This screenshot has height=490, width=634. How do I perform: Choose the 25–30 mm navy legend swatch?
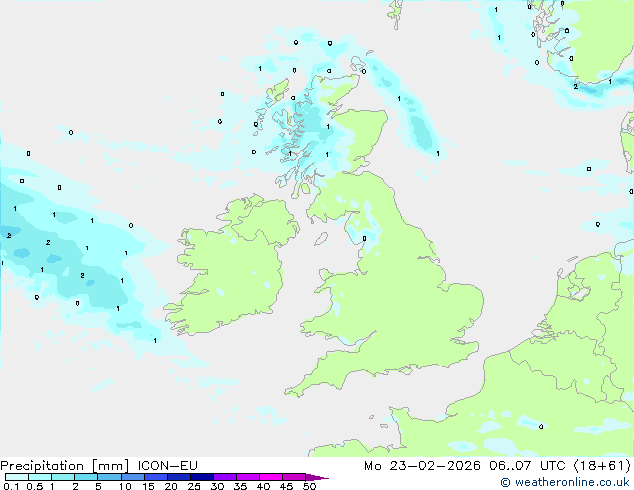click(x=202, y=477)
